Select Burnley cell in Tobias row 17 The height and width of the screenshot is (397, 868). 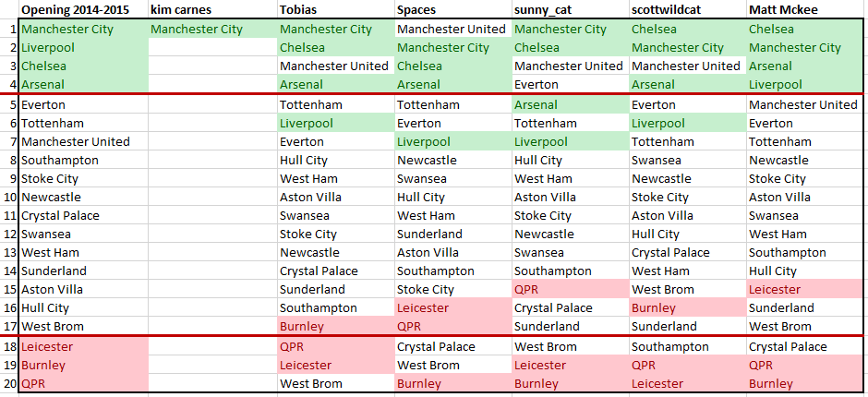[x=336, y=326]
